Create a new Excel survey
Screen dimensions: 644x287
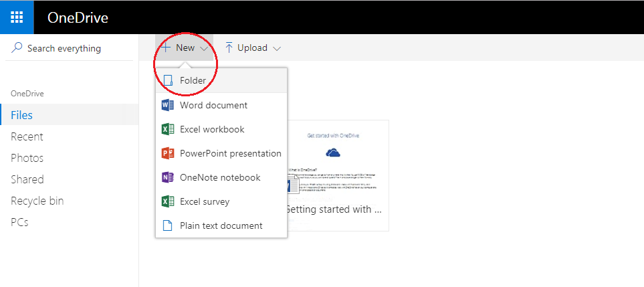[221, 201]
